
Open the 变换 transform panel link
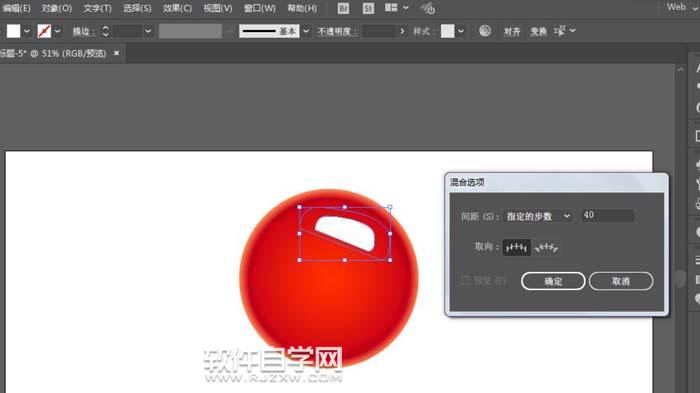(538, 31)
